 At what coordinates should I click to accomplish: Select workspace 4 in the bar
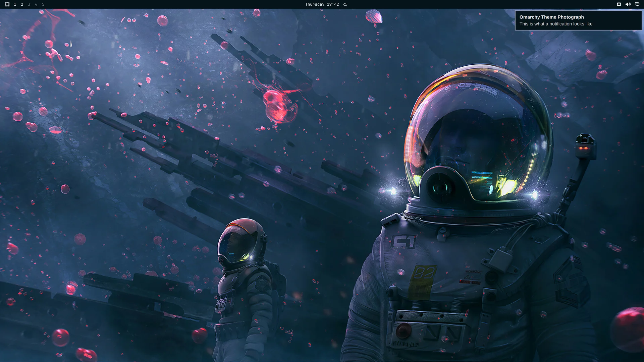pyautogui.click(x=36, y=4)
